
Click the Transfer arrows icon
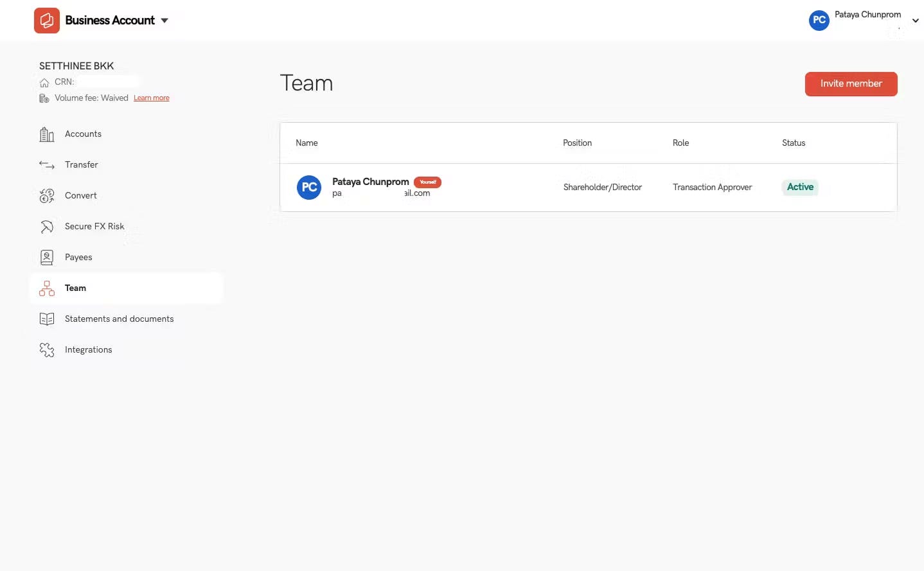[47, 165]
